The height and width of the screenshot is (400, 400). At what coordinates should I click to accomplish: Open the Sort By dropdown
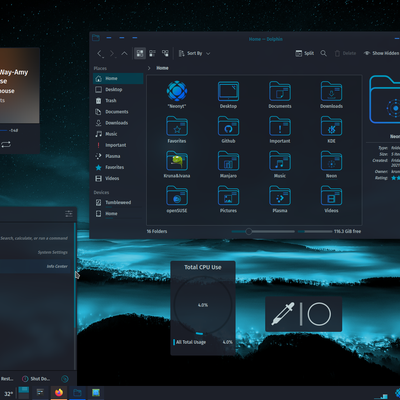194,53
